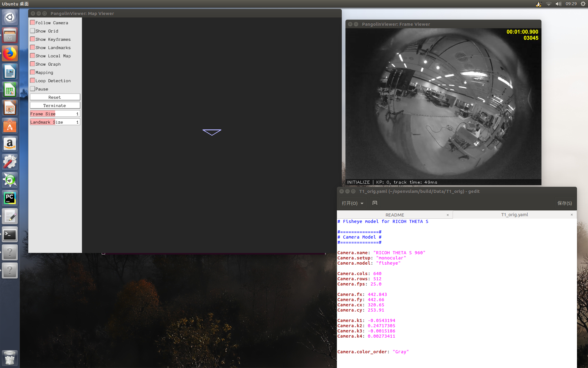Viewport: 588px width, 368px height.
Task: Open the network indicator menu
Action: 548,4
